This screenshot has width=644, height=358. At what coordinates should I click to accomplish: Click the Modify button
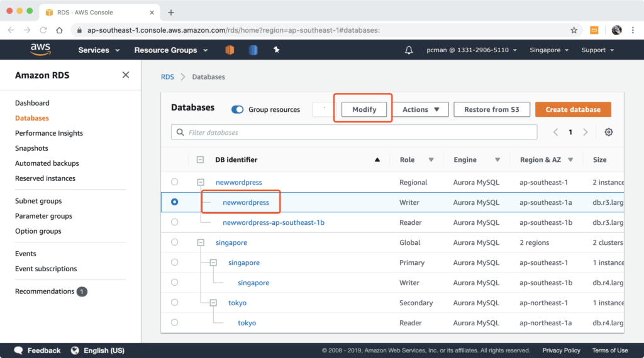tap(364, 109)
